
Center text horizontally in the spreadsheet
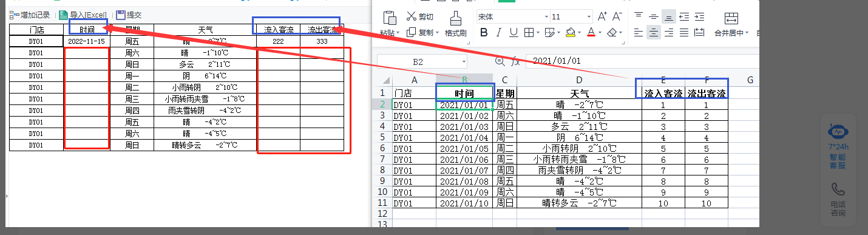coord(653,32)
